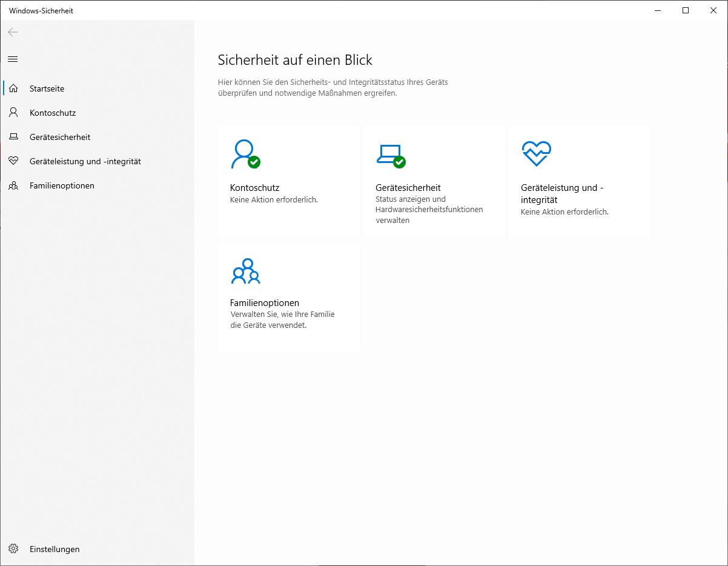Open the hamburger navigation menu

tap(13, 59)
